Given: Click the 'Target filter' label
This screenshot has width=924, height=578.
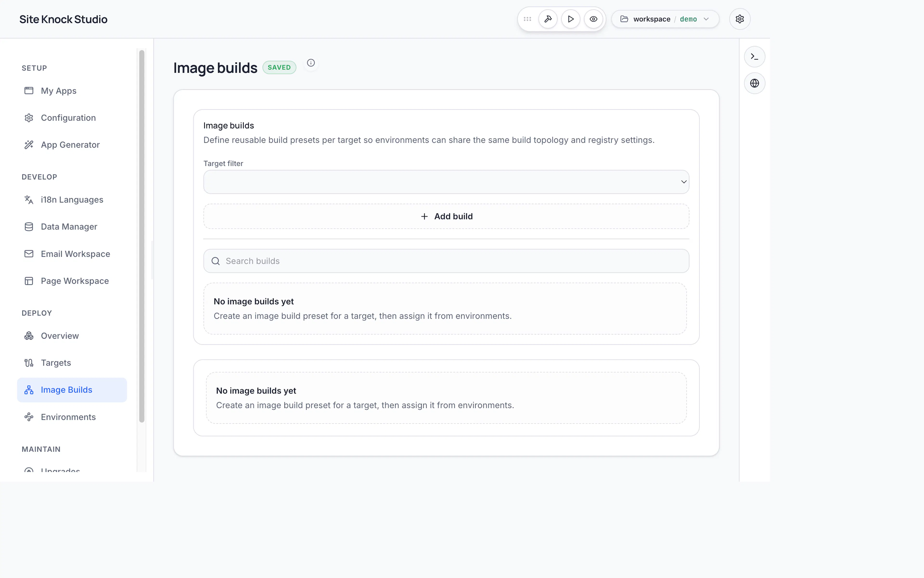Looking at the screenshot, I should [x=223, y=164].
